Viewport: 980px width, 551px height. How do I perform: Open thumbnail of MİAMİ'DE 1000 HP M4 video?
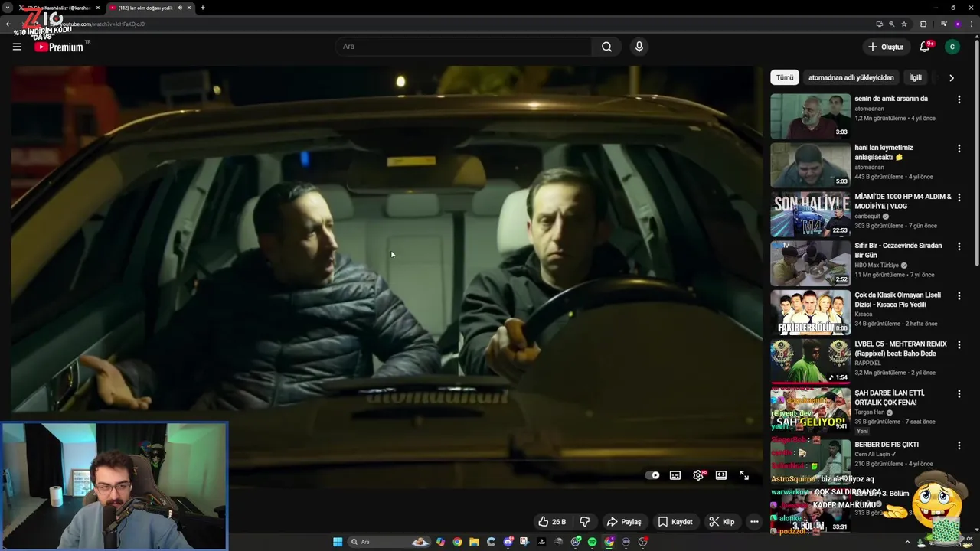tap(810, 214)
